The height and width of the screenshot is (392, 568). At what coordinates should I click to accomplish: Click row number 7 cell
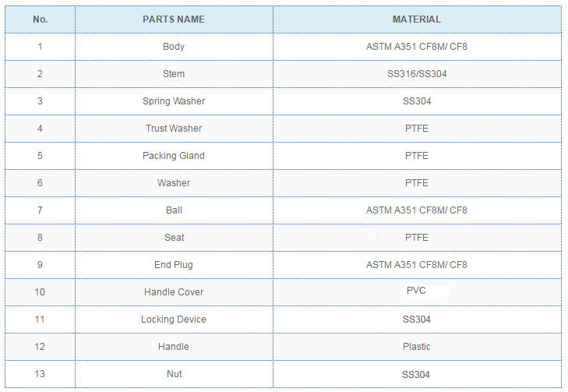click(x=41, y=210)
